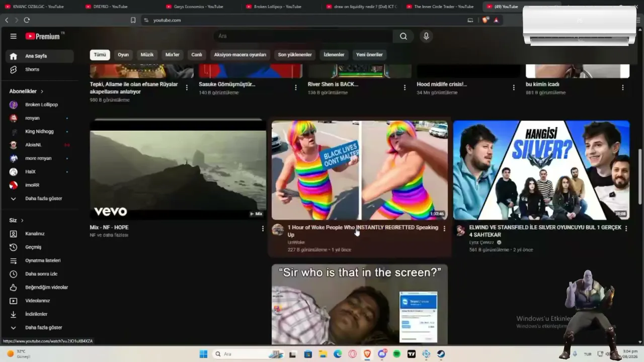The image size is (644, 362).
Task: Open Daha sonra izle list
Action: pyautogui.click(x=40, y=274)
